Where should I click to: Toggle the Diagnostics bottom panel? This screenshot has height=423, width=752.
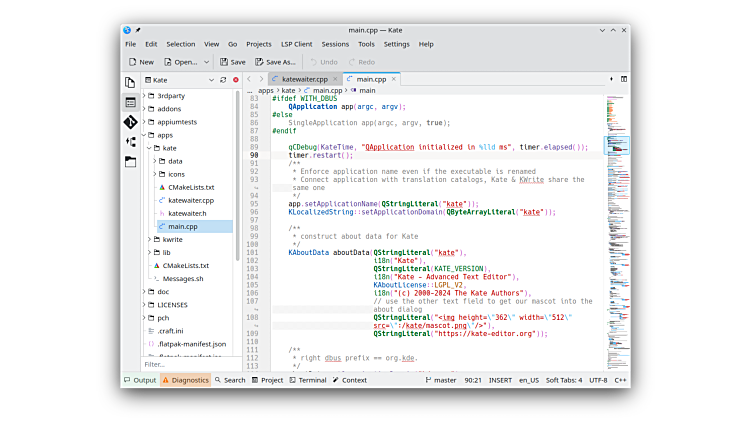pyautogui.click(x=185, y=380)
